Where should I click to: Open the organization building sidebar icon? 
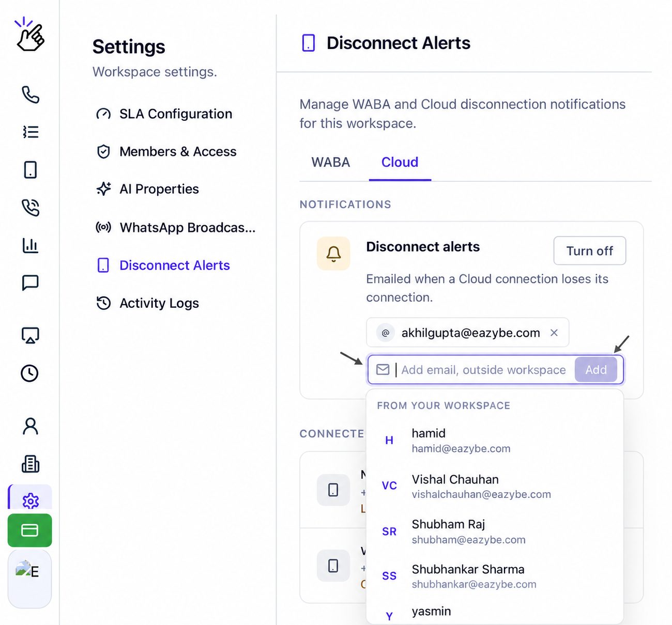click(x=30, y=464)
